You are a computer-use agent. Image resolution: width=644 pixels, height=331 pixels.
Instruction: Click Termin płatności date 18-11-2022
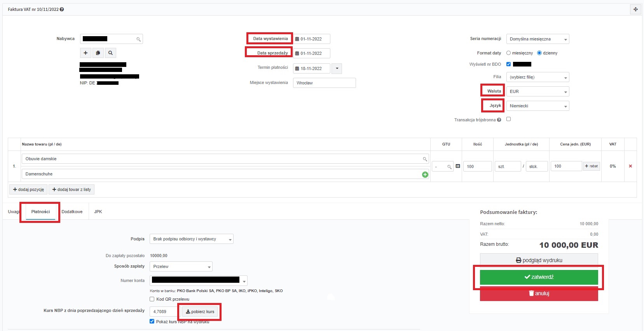tap(312, 68)
